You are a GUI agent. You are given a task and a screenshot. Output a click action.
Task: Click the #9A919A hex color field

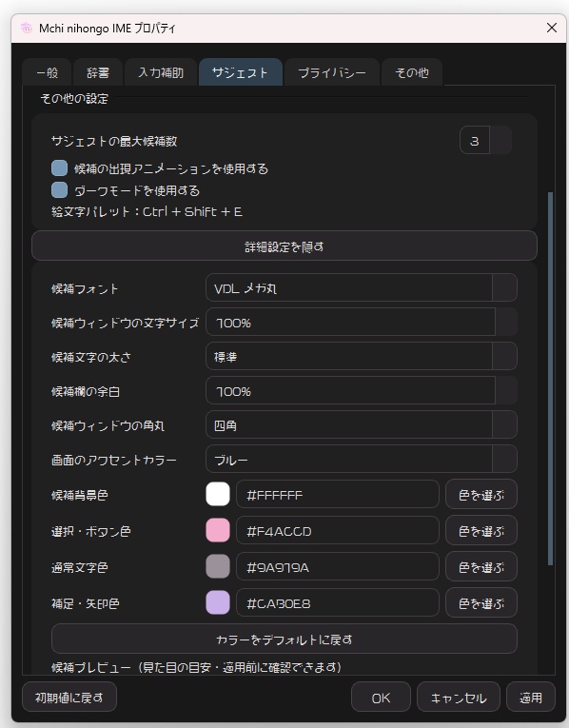pos(338,567)
